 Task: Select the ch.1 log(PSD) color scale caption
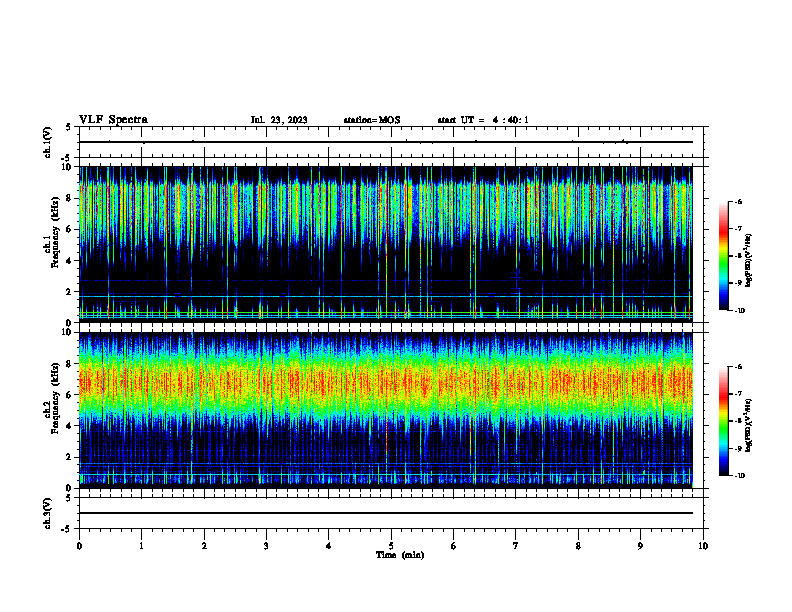click(750, 261)
